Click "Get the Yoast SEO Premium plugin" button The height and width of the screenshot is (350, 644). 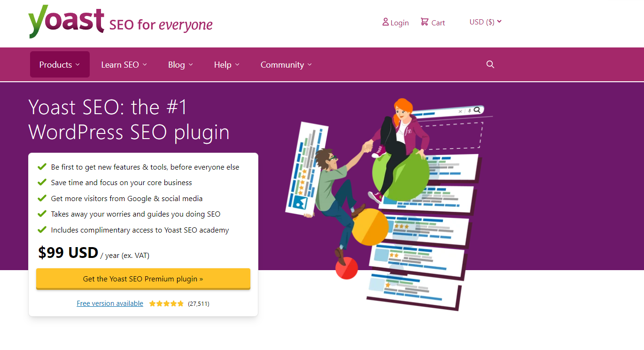(x=143, y=279)
